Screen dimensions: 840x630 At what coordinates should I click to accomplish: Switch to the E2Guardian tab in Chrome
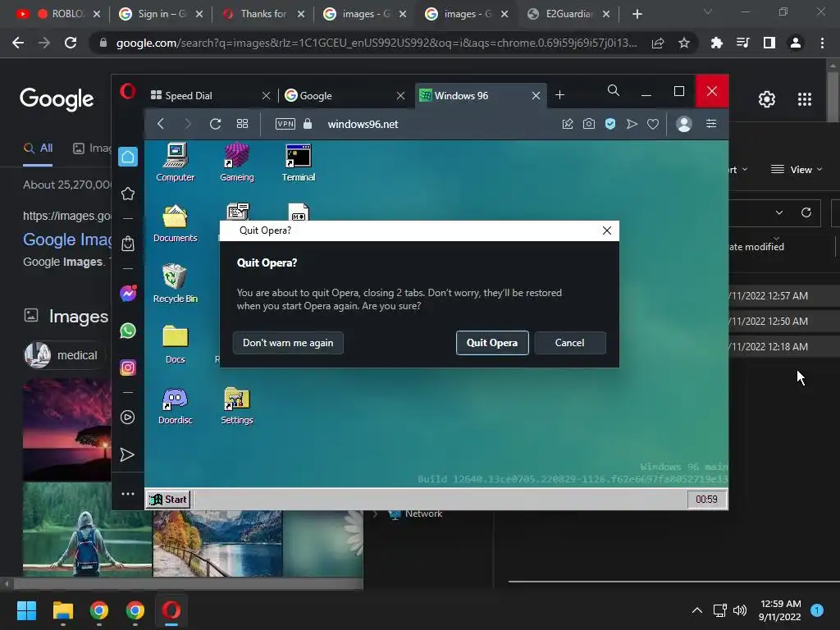pyautogui.click(x=569, y=14)
